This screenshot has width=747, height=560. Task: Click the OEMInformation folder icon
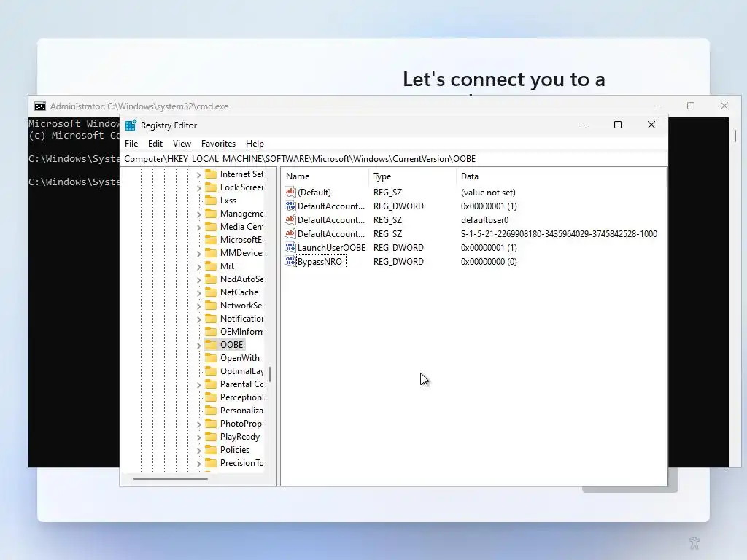[211, 332]
